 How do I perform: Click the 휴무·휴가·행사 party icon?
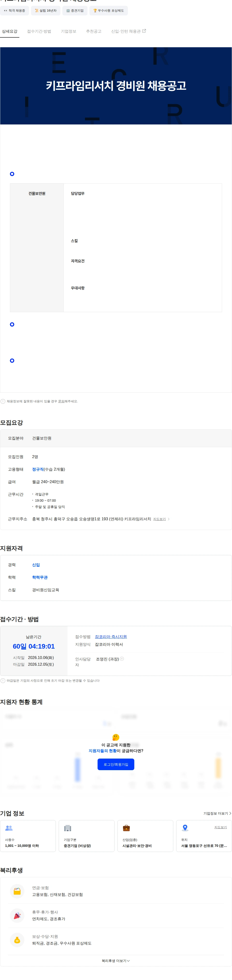coord(17,916)
